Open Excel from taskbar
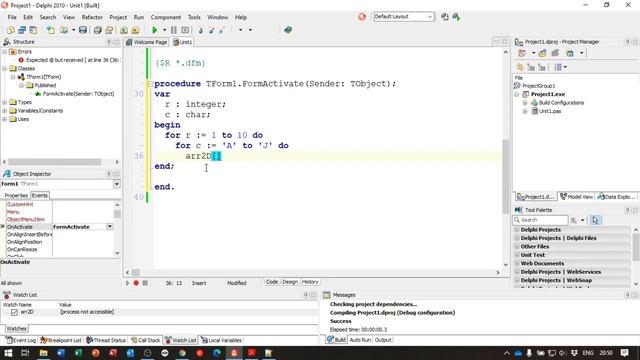The width and height of the screenshot is (640, 360). click(x=78, y=353)
